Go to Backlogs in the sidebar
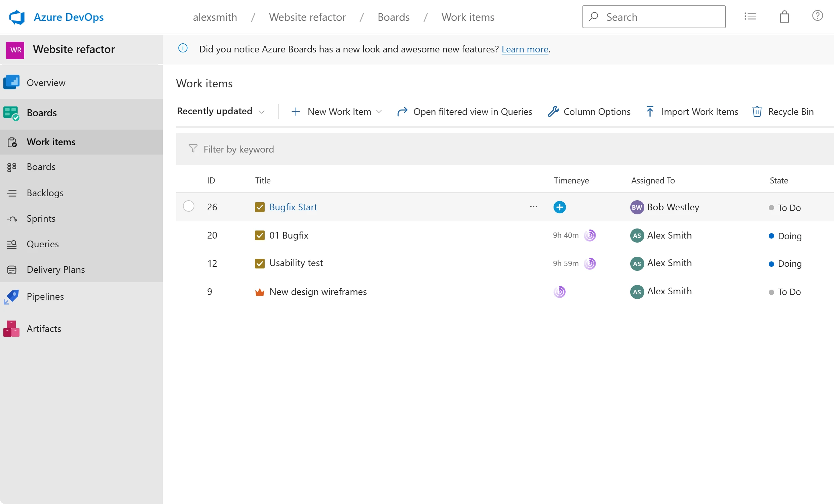Viewport: 834px width, 504px height. [81, 193]
